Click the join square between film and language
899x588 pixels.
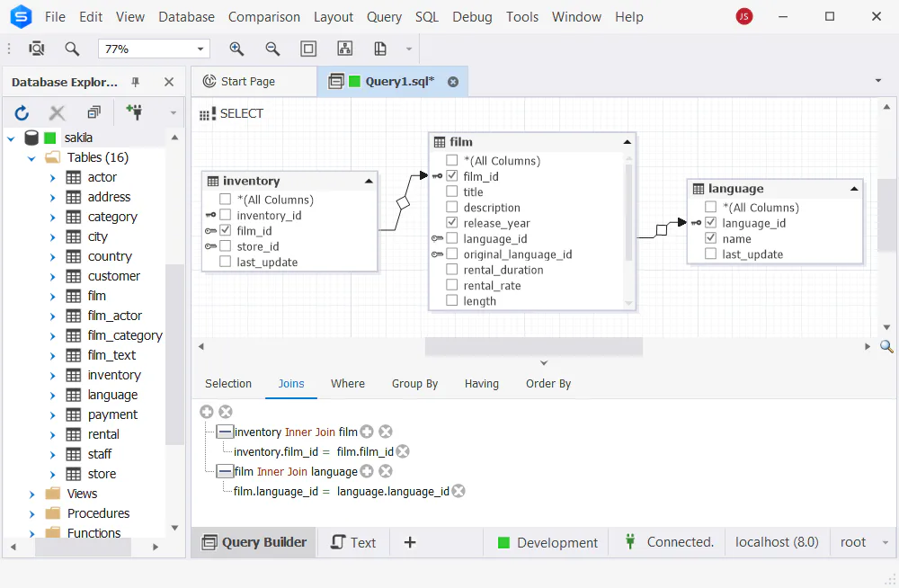pyautogui.click(x=661, y=230)
